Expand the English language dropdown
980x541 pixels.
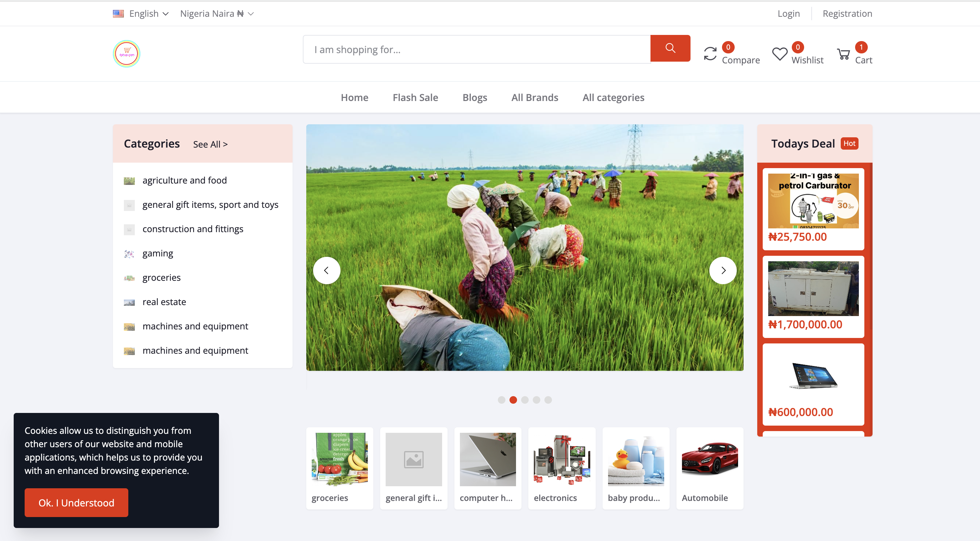[141, 14]
